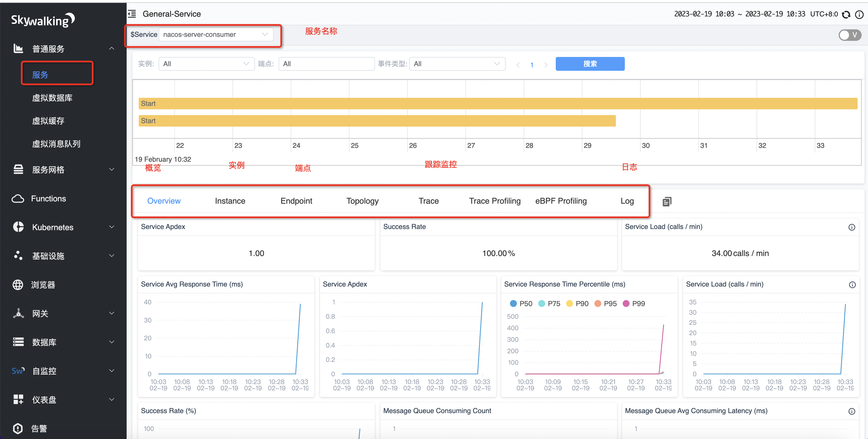Toggle the V switch at top right
Viewport: 868px width, 439px height.
click(x=850, y=35)
